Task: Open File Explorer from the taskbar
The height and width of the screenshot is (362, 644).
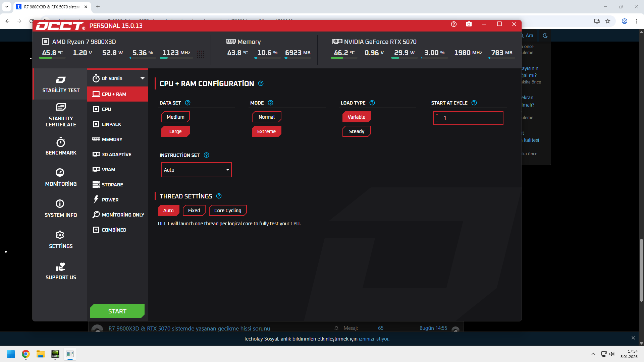Action: [x=41, y=354]
